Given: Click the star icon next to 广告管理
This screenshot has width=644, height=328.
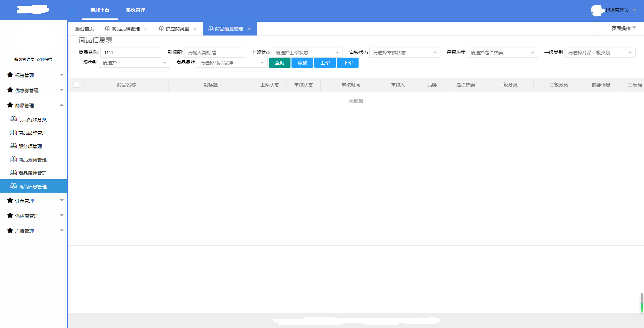Looking at the screenshot, I should (x=10, y=231).
